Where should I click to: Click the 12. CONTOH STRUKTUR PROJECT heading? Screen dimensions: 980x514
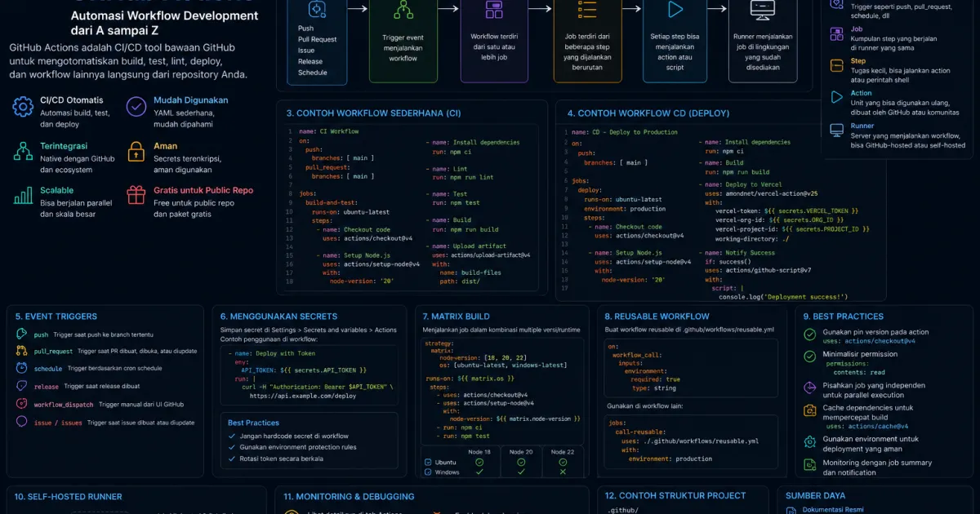tap(675, 495)
